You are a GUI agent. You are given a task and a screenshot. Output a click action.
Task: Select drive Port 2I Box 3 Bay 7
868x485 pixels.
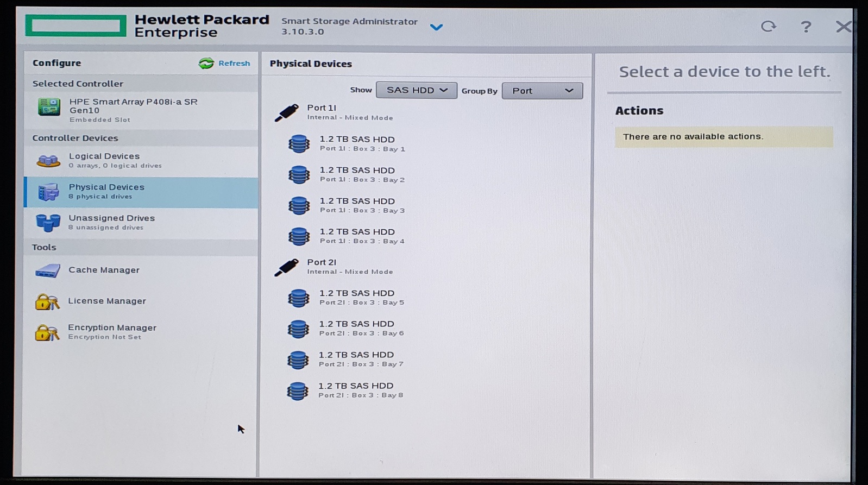(x=361, y=359)
